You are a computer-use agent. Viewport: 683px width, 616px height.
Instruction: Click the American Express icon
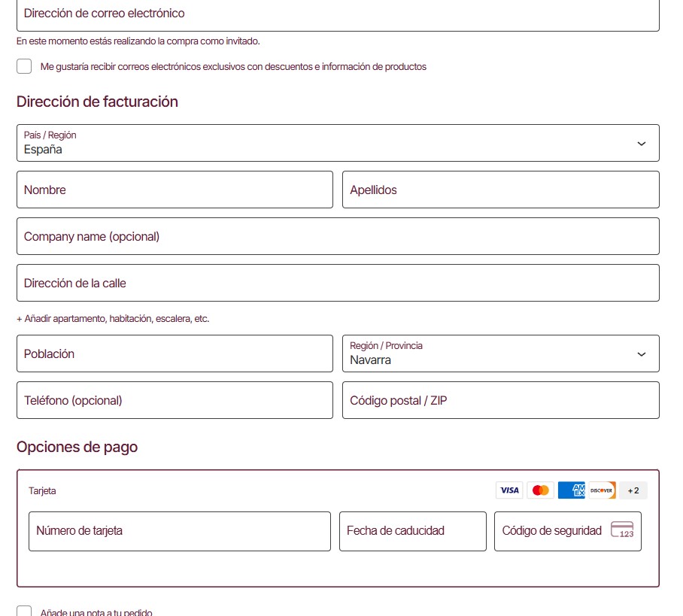coord(572,490)
